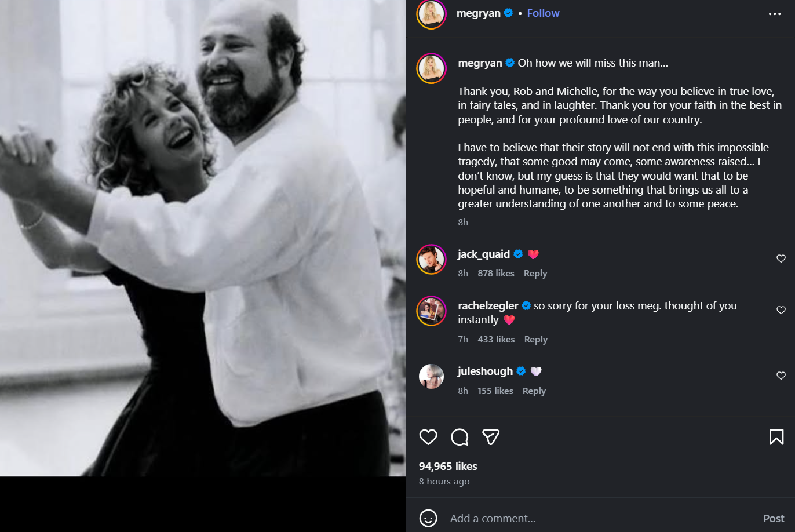Open megryan profile picture in header
This screenshot has height=532, width=795.
pyautogui.click(x=431, y=14)
